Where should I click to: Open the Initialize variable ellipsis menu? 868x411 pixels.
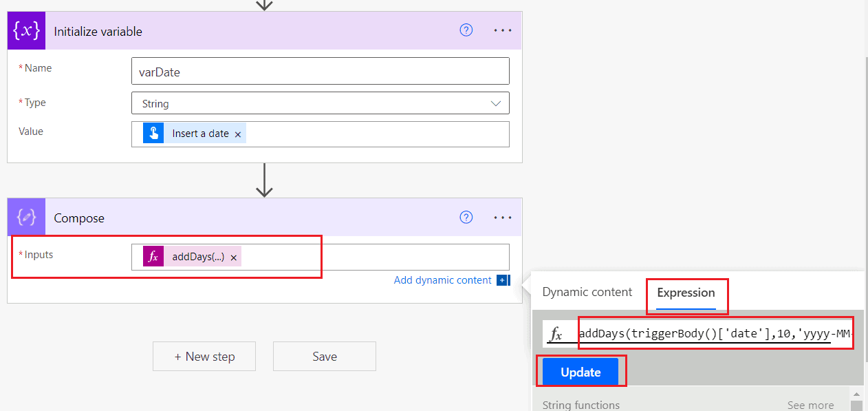pos(503,30)
